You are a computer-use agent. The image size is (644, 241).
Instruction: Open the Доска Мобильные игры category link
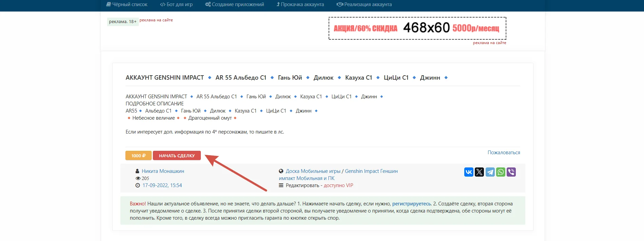(x=313, y=171)
